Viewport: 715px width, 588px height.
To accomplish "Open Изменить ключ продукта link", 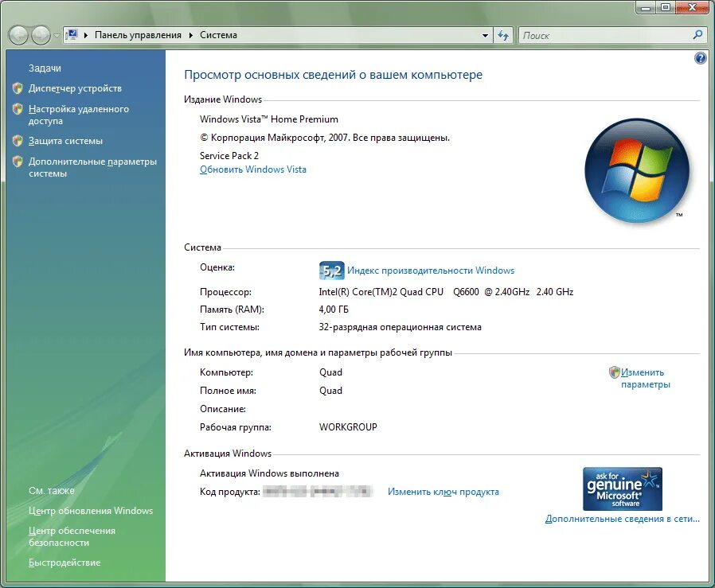I will (x=443, y=492).
